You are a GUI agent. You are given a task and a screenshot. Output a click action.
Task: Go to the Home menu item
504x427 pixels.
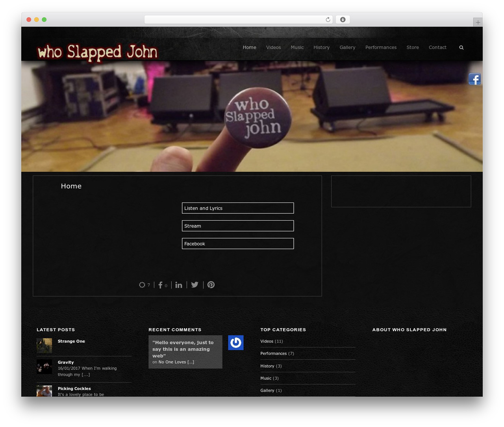click(x=249, y=47)
